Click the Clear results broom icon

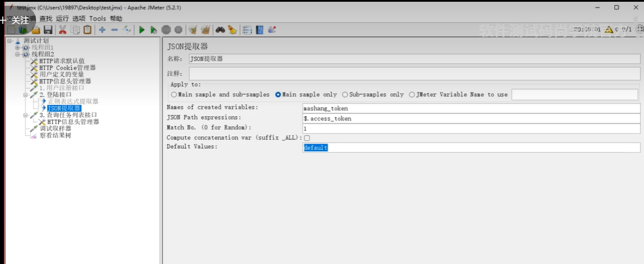pyautogui.click(x=193, y=30)
